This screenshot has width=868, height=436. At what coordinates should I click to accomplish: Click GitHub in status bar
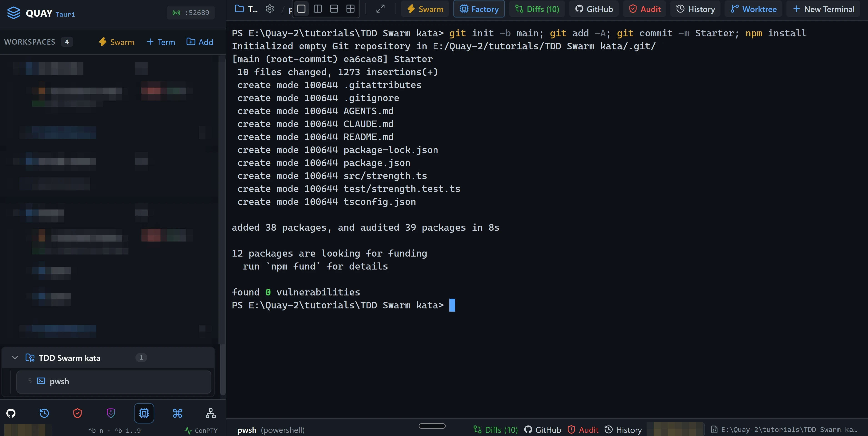click(543, 430)
